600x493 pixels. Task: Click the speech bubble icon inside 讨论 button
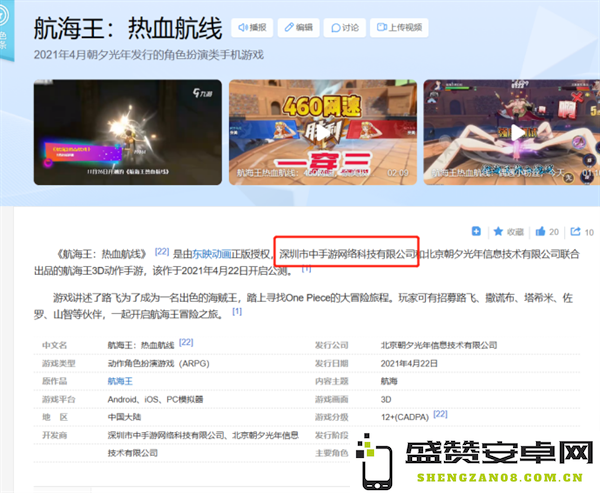coord(336,28)
